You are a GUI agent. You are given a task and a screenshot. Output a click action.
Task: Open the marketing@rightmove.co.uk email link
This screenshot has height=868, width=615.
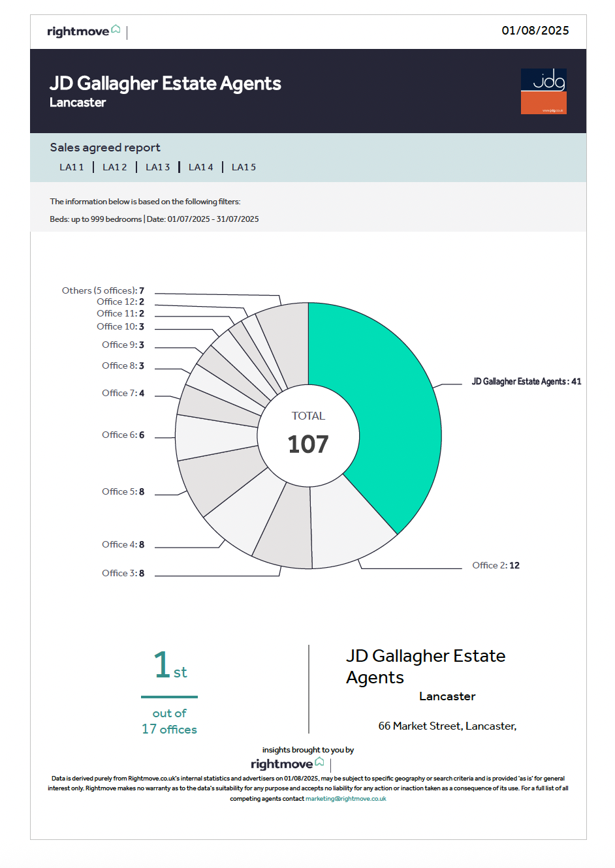(346, 799)
